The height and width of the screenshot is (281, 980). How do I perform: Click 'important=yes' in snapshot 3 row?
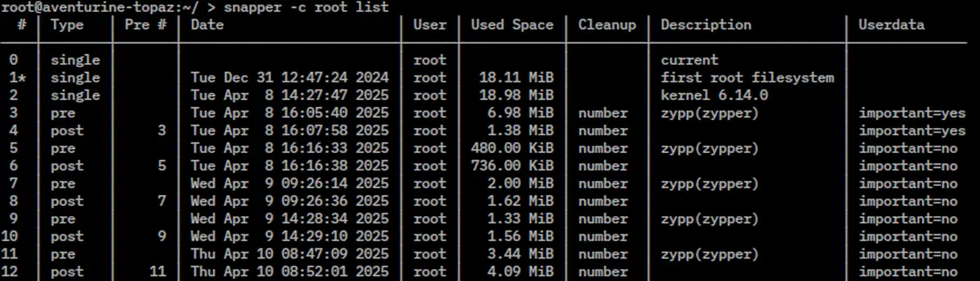click(912, 113)
